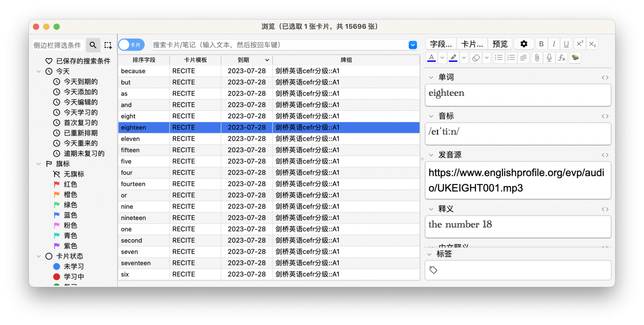Select the row for word 'because'

click(269, 71)
